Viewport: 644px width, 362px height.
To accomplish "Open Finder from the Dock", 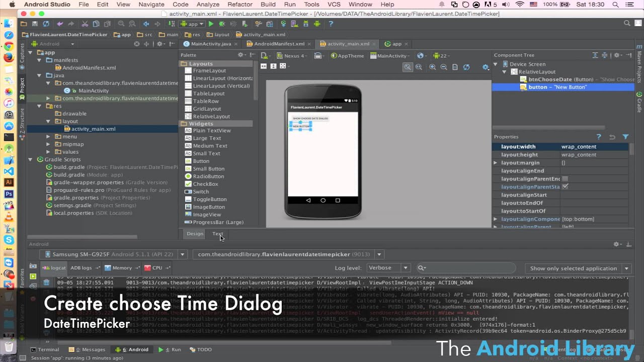I will (x=9, y=24).
